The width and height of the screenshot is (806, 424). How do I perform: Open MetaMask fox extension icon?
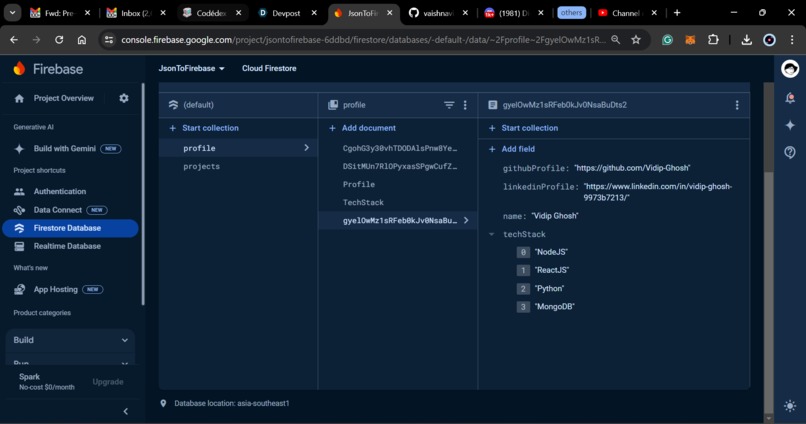pos(690,40)
